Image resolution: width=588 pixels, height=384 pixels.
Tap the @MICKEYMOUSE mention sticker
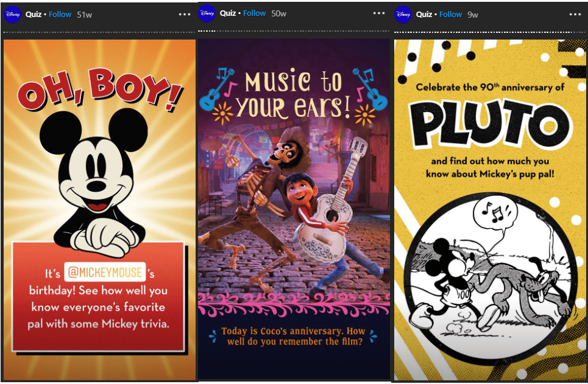tap(105, 273)
